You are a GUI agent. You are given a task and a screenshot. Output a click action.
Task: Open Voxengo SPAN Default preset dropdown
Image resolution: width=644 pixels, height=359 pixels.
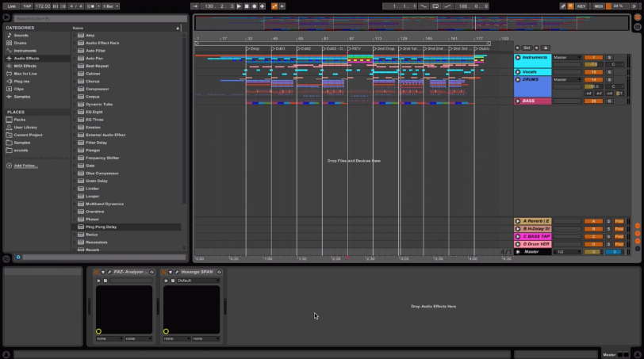pos(198,281)
